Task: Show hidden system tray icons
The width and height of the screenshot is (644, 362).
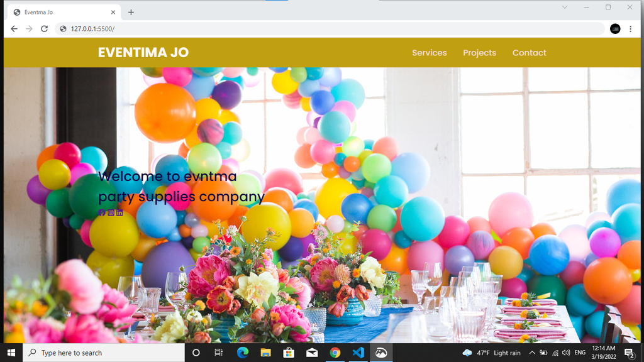Action: point(532,353)
